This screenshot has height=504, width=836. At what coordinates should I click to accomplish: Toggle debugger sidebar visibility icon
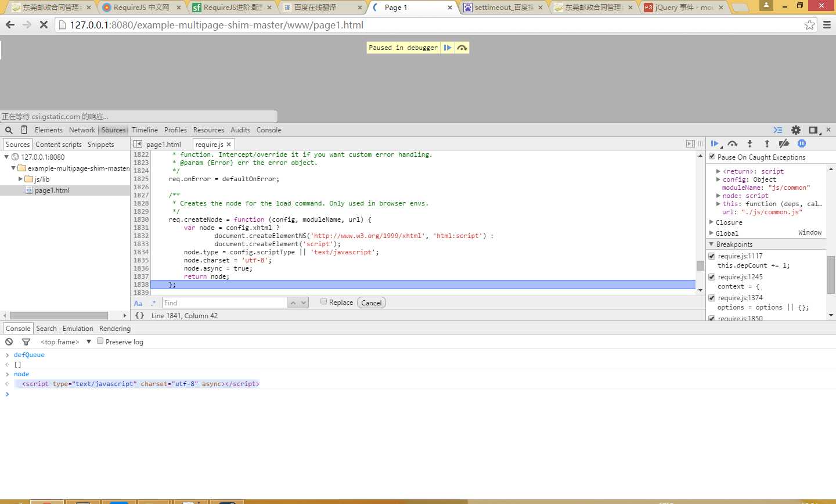690,143
